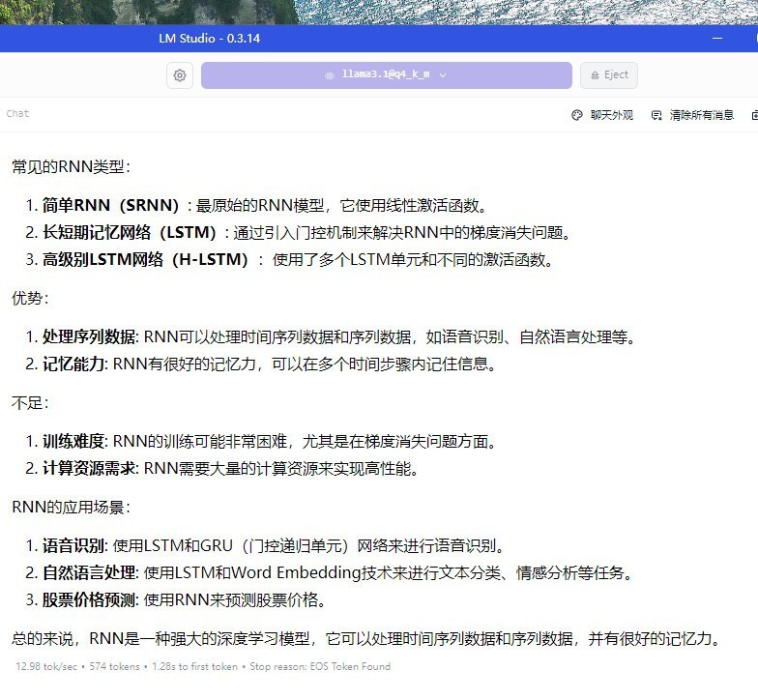Click list item 高级别LSTM网络（H-LSTM）
This screenshot has height=700, width=758.
pyautogui.click(x=290, y=259)
